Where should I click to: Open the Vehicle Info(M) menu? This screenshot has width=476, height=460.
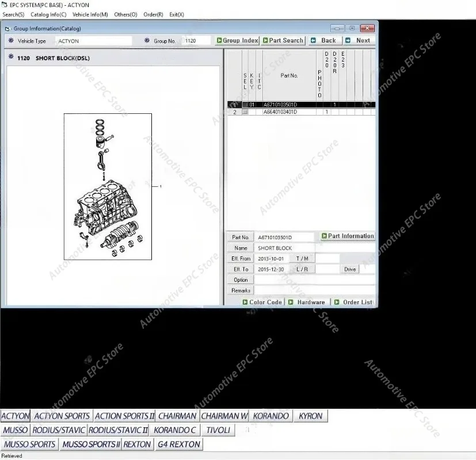coord(90,14)
